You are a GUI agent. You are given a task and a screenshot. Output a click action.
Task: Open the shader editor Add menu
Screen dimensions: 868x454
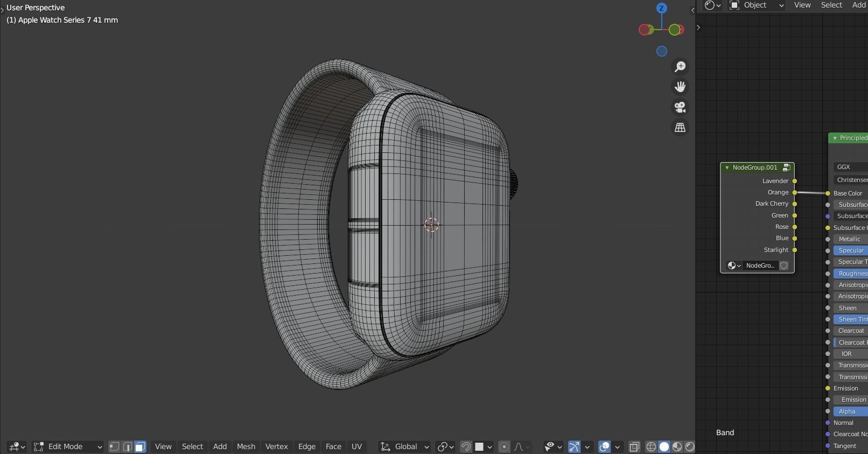point(859,5)
